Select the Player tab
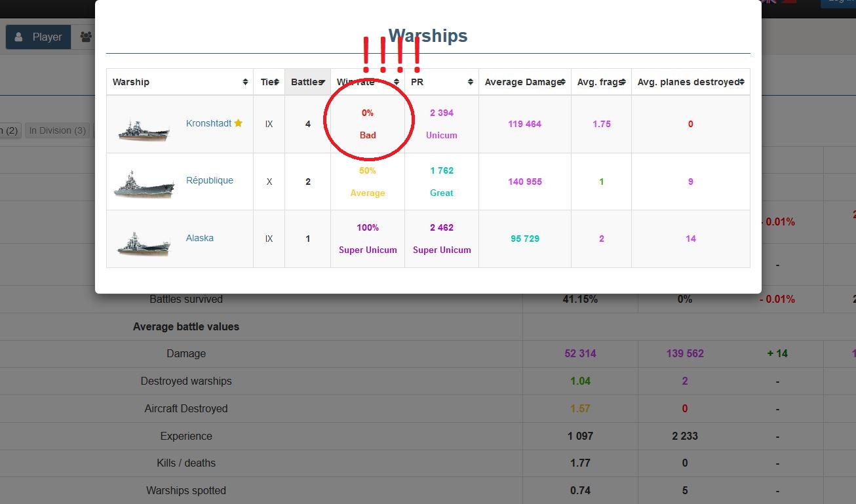The image size is (856, 504). (x=39, y=37)
